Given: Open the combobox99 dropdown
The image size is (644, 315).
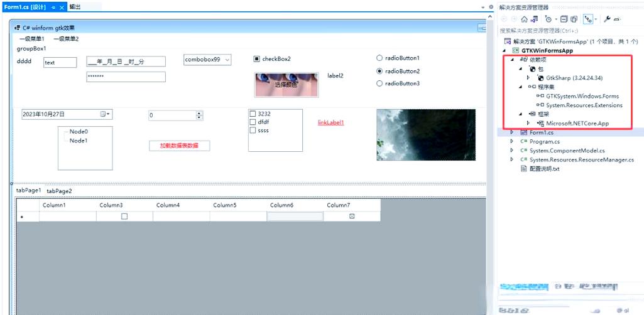Looking at the screenshot, I should click(x=227, y=60).
